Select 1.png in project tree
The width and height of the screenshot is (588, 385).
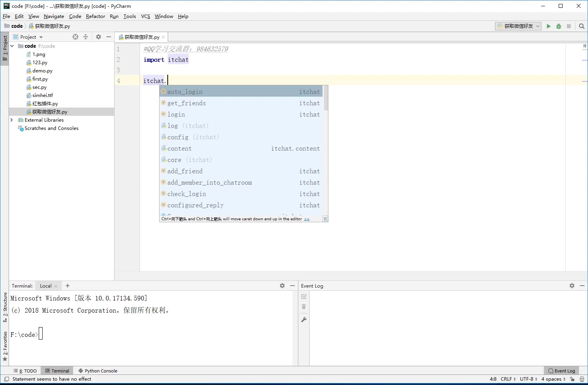[x=39, y=54]
